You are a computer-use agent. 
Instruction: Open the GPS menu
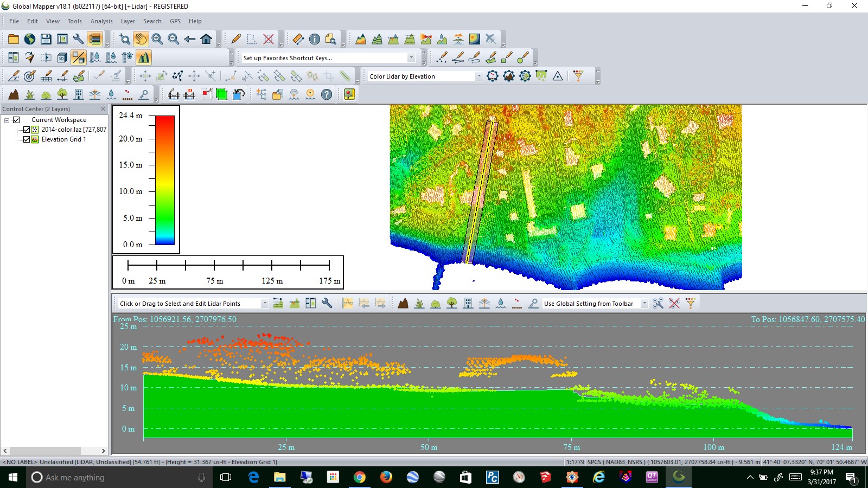pyautogui.click(x=175, y=21)
